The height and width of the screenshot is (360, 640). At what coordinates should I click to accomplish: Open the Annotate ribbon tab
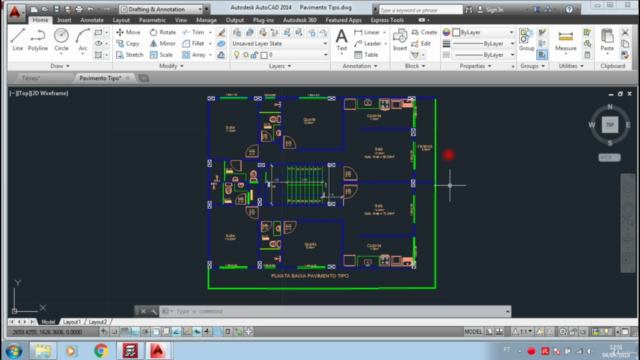click(x=92, y=20)
